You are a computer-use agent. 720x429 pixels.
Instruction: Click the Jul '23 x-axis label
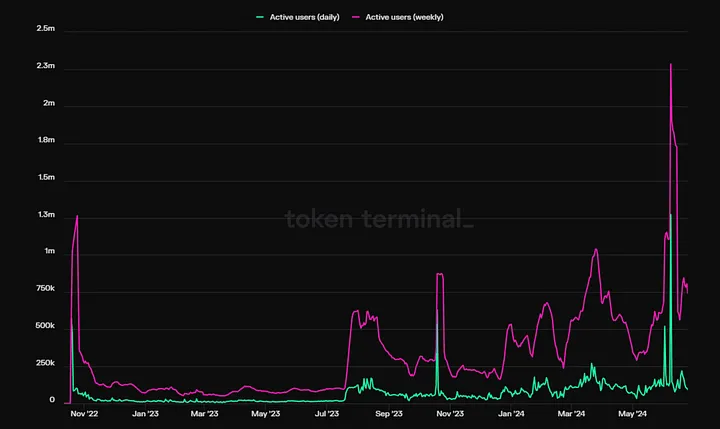327,413
